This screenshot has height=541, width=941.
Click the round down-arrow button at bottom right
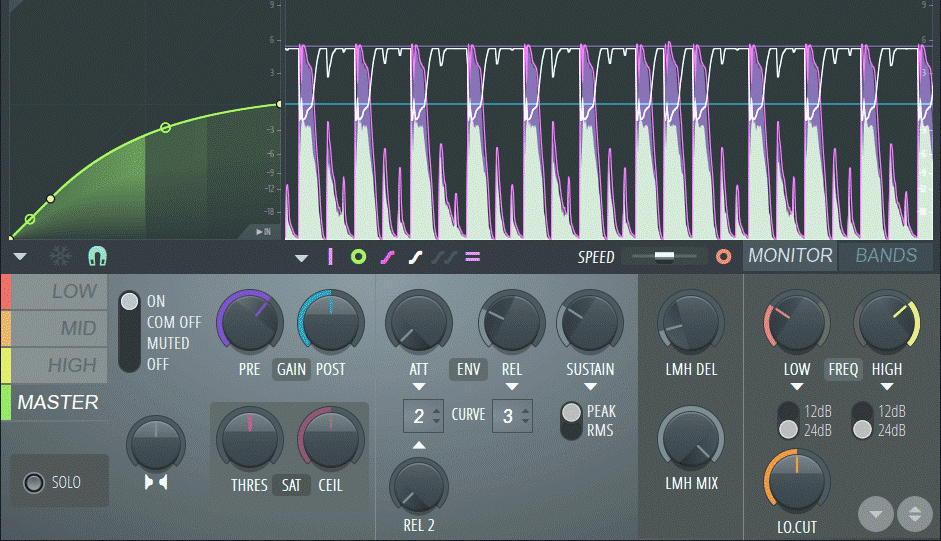(876, 514)
